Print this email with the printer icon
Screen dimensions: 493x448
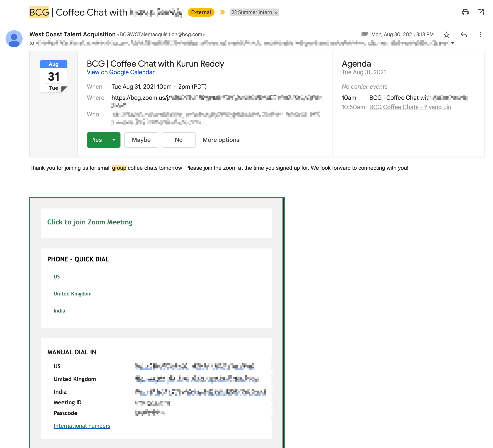465,13
